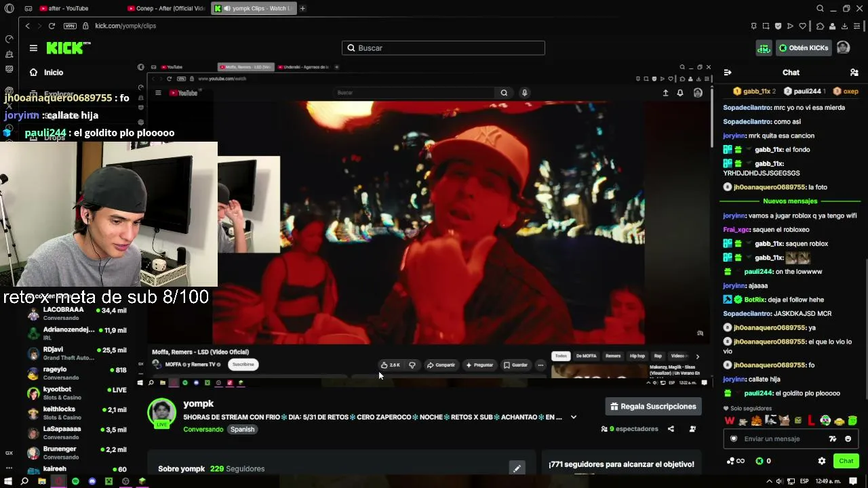The width and height of the screenshot is (868, 488).
Task: Like the LSD video in stream
Action: [391, 365]
